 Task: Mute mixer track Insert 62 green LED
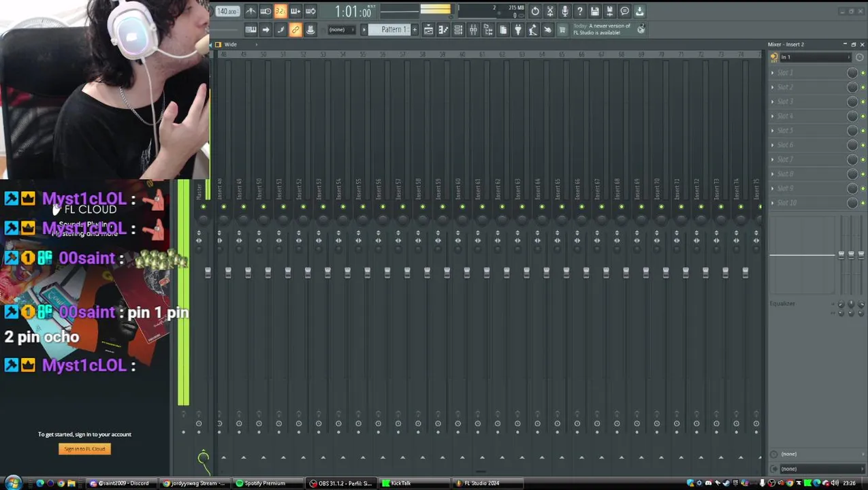(502, 207)
